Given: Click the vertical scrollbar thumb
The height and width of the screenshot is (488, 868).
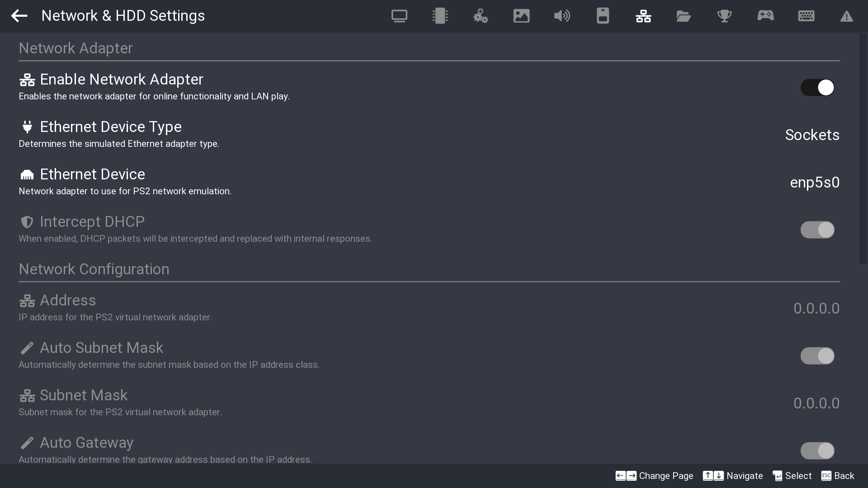Looking at the screenshot, I should pyautogui.click(x=863, y=149).
